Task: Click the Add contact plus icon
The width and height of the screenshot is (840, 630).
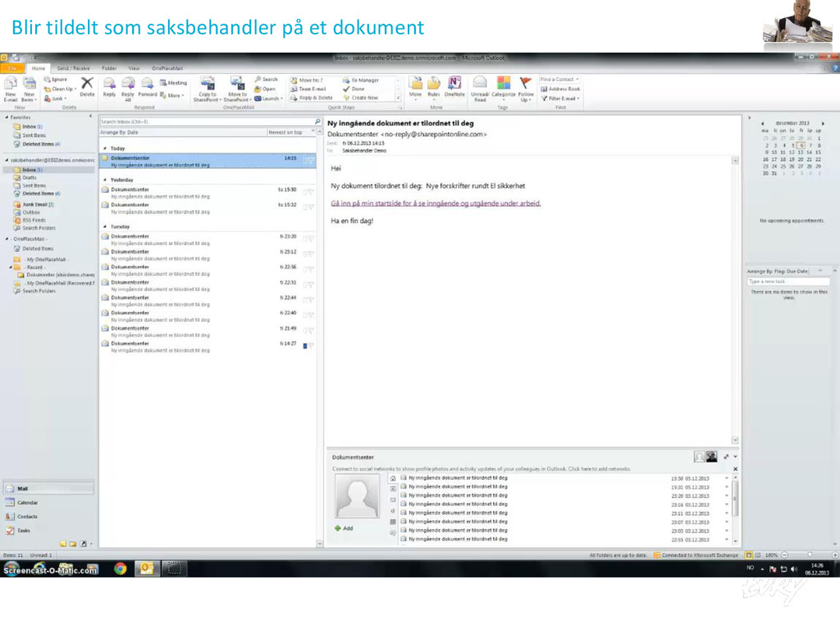Action: click(x=338, y=528)
